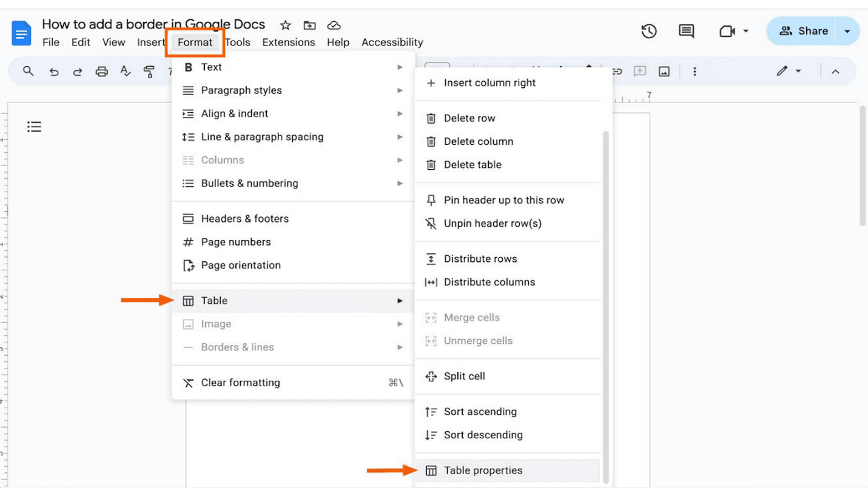Open the Edit menu
Screen dimensions: 868x488
coord(81,42)
